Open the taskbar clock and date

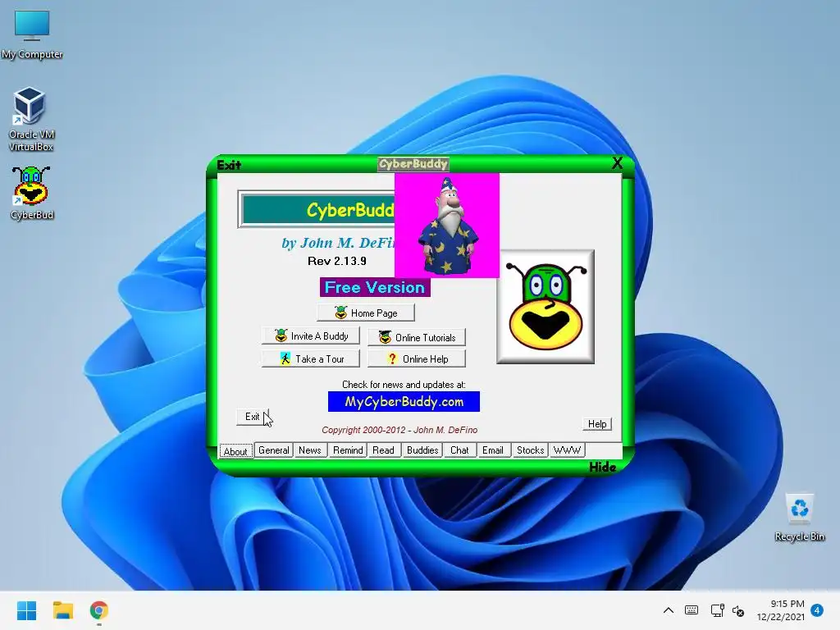781,610
